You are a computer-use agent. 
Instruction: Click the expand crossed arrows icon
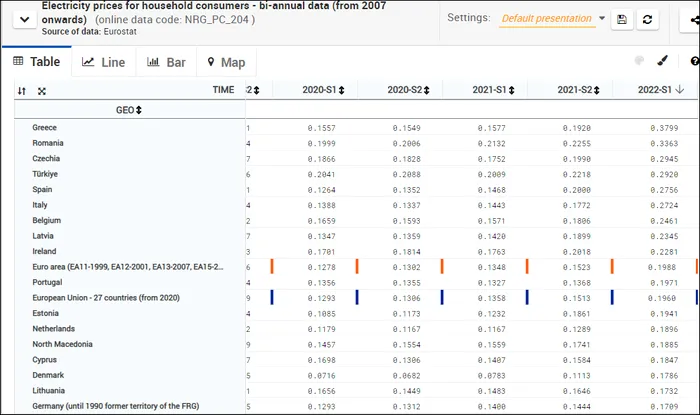click(x=42, y=91)
